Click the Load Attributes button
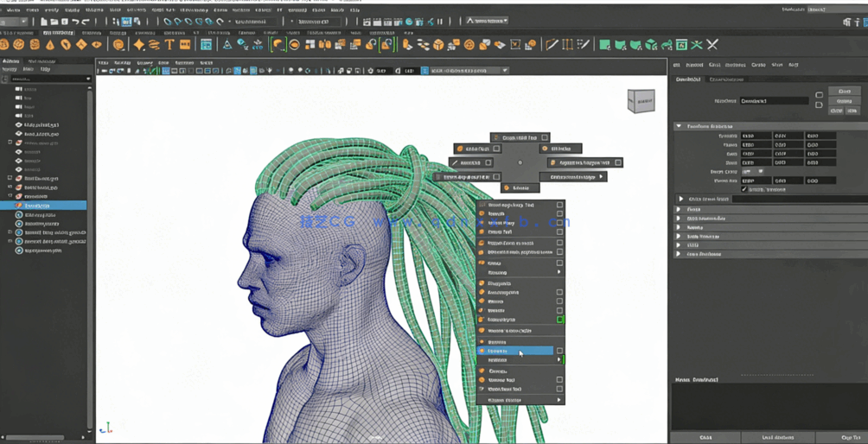The height and width of the screenshot is (444, 868). click(x=778, y=437)
